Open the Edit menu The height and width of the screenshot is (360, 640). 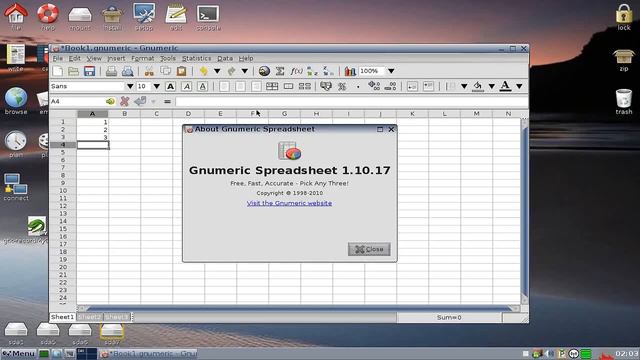pos(74,58)
